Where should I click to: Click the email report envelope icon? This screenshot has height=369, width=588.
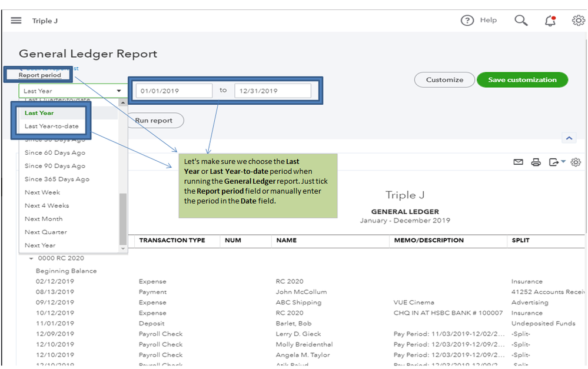[x=518, y=162]
